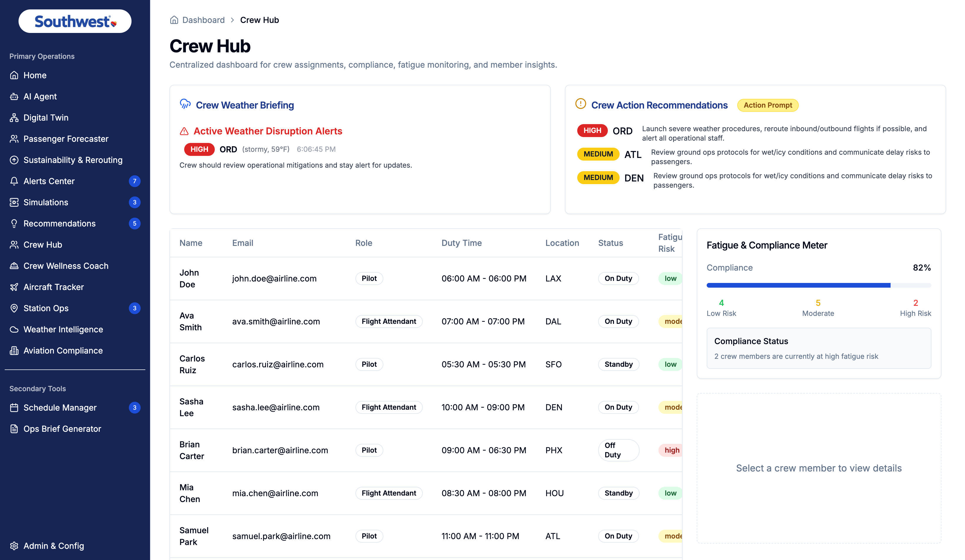Click the MEDIUM badge next to ATL

pos(598,154)
